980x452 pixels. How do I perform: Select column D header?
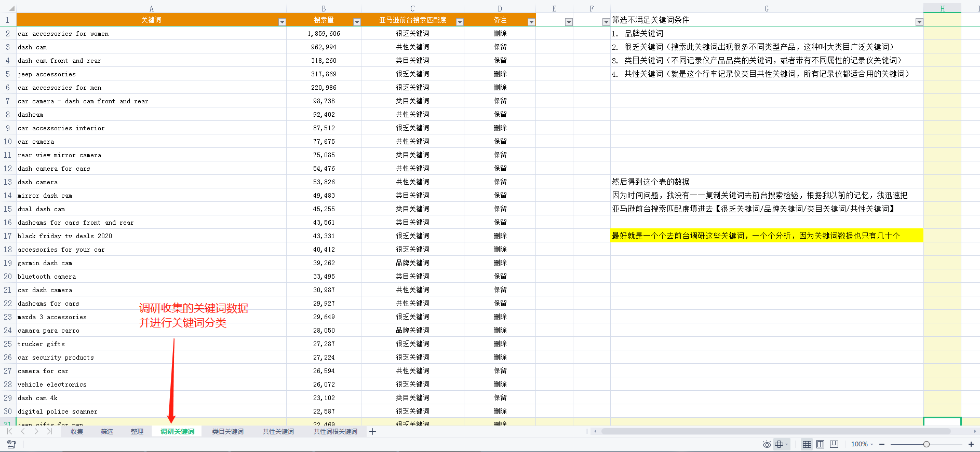[500, 8]
